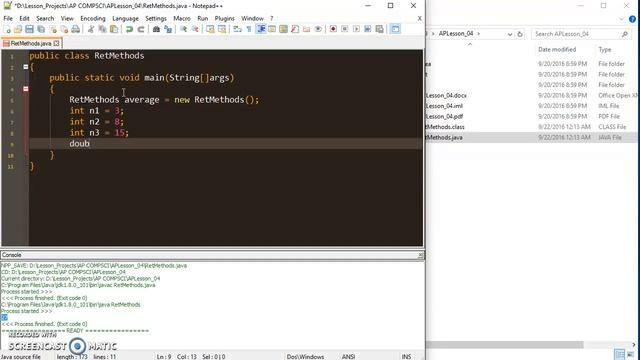The width and height of the screenshot is (640, 360).
Task: Toggle Word Wrap toolbar icon
Action: tap(237, 29)
